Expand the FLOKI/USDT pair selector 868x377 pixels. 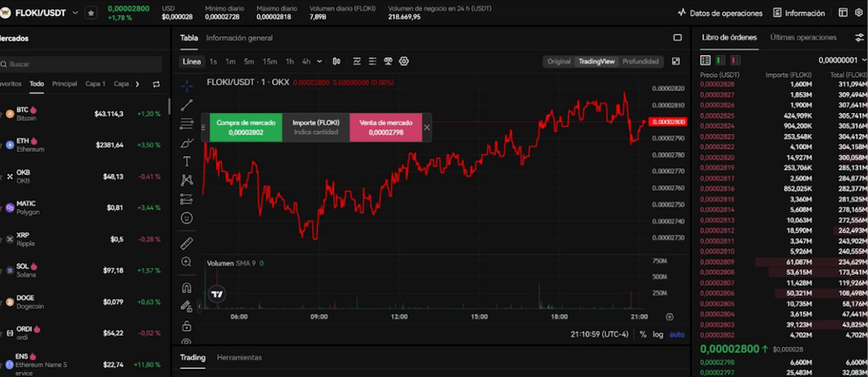75,12
